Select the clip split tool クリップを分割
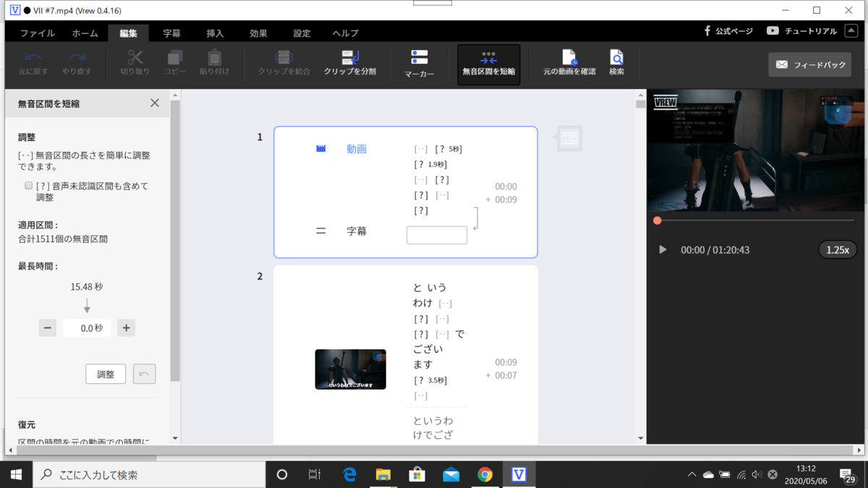 [350, 63]
